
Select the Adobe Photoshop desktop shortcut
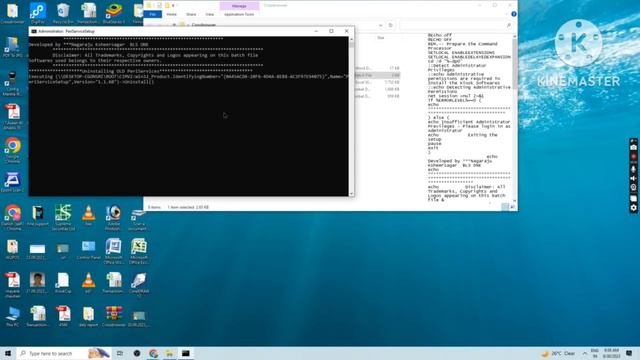pyautogui.click(x=113, y=218)
